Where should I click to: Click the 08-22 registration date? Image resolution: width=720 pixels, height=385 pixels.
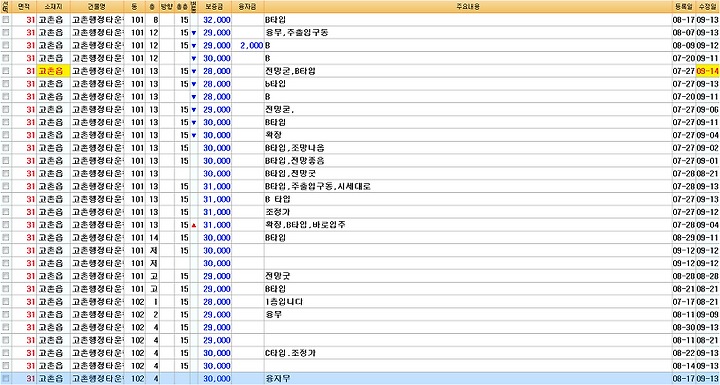[684, 353]
